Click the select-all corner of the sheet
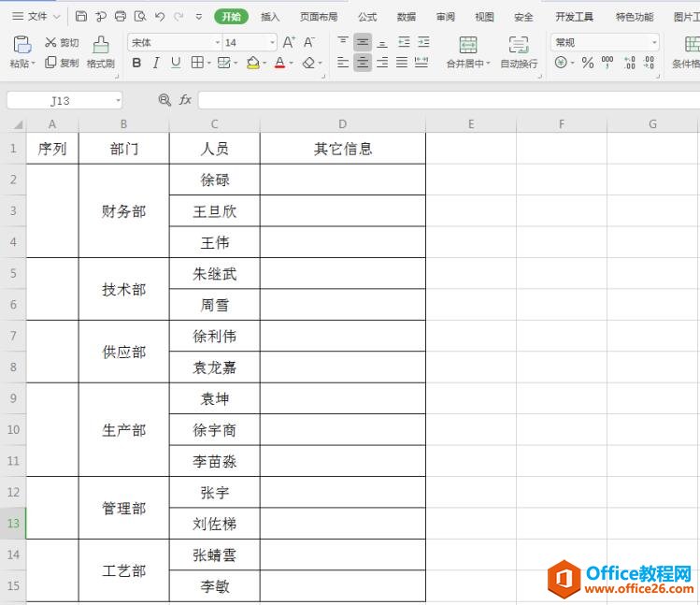The height and width of the screenshot is (605, 700). (x=18, y=124)
